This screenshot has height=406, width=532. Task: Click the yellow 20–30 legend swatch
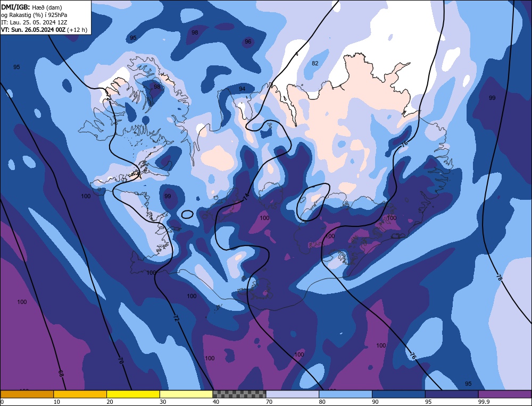point(133,394)
